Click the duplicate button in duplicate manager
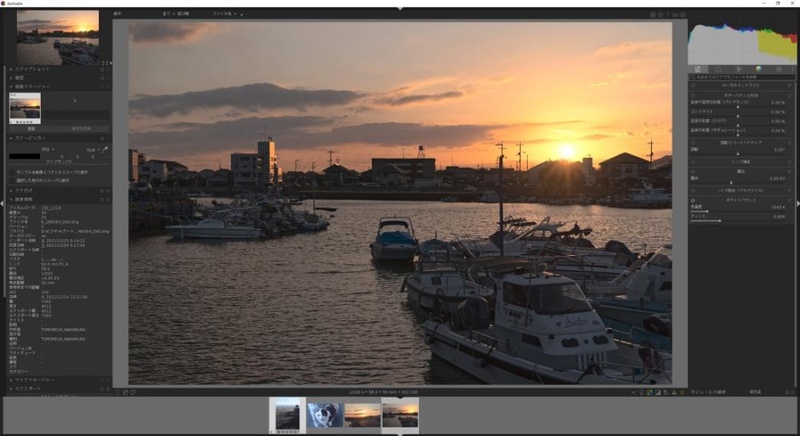Screen dimensions: 800x436 click(32, 129)
